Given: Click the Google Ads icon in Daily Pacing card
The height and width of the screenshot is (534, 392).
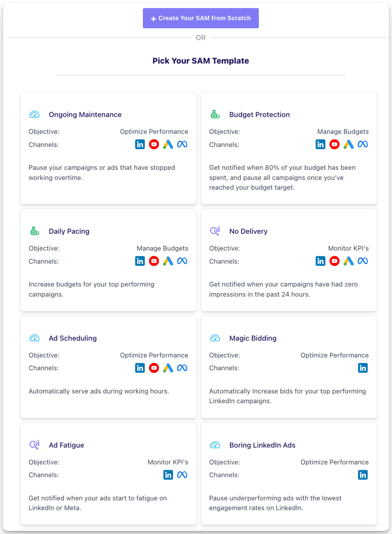Looking at the screenshot, I should coord(168,261).
